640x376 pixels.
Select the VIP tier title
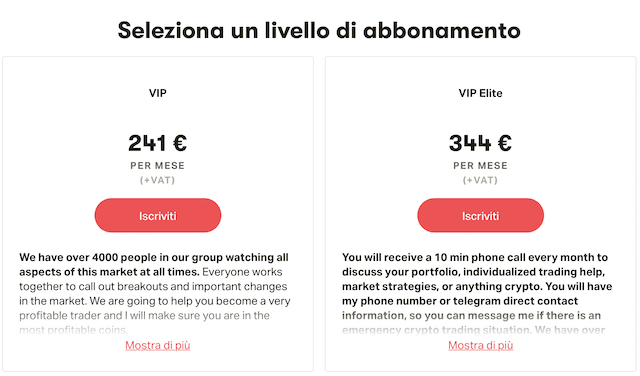tap(158, 93)
